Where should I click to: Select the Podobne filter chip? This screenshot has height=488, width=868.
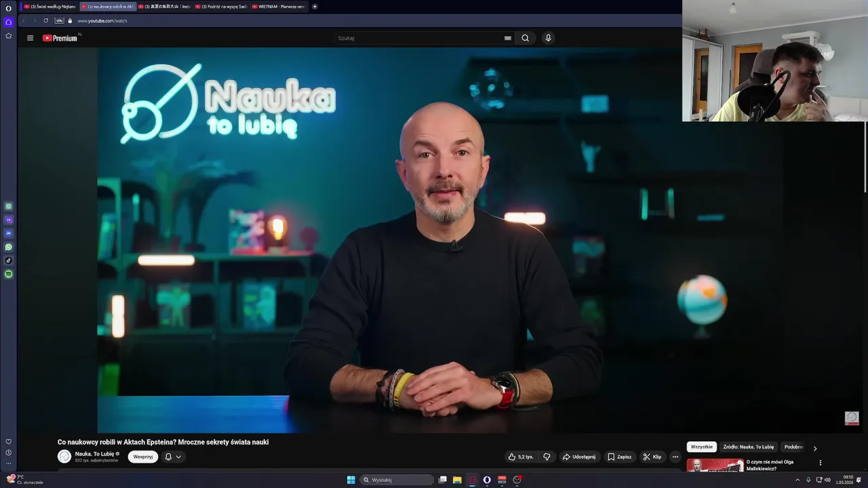(793, 447)
